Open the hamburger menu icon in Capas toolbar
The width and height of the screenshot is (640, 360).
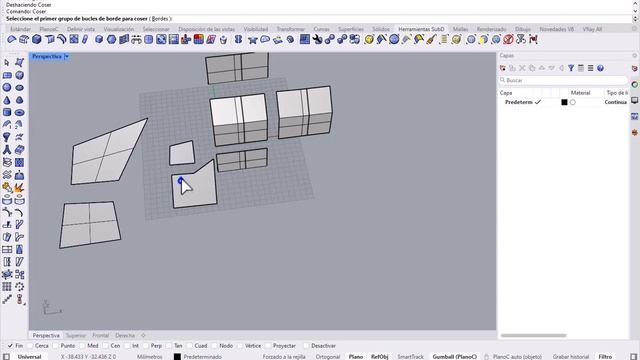coord(591,68)
